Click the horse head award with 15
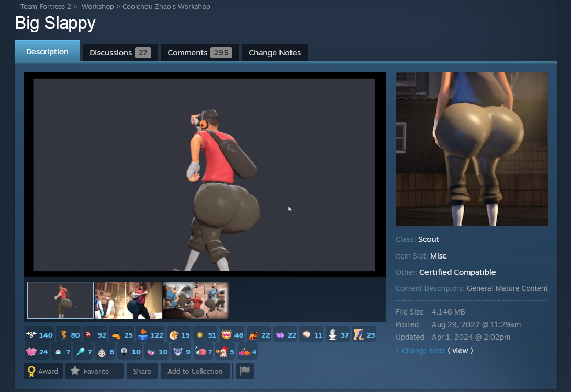 coord(179,335)
